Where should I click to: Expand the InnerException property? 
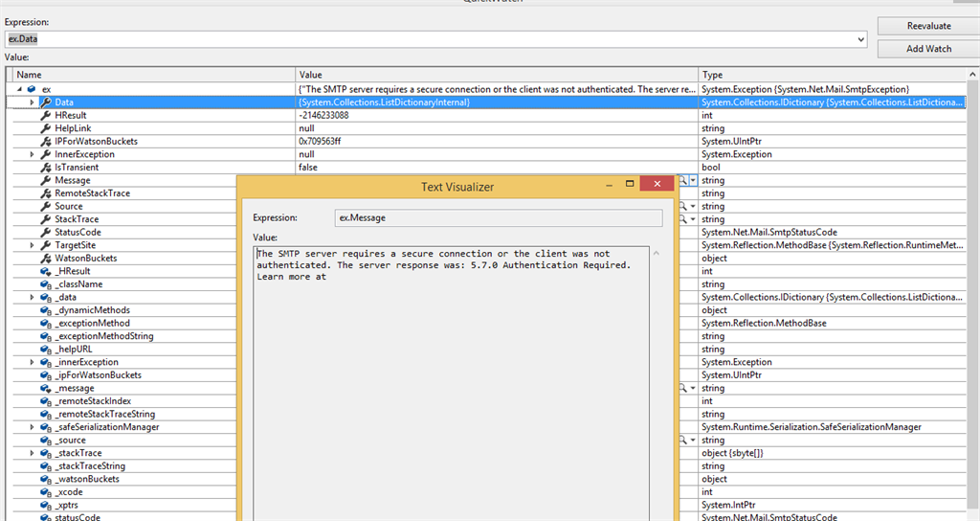click(32, 154)
